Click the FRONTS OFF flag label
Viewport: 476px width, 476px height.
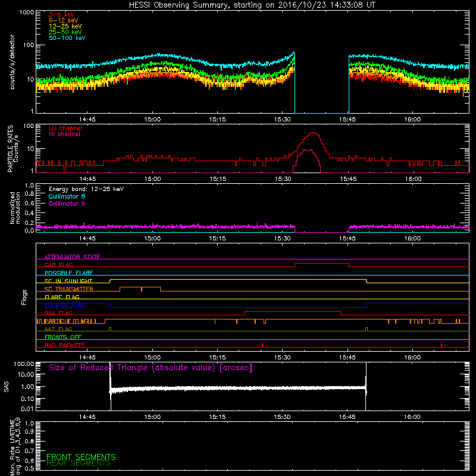coord(63,337)
